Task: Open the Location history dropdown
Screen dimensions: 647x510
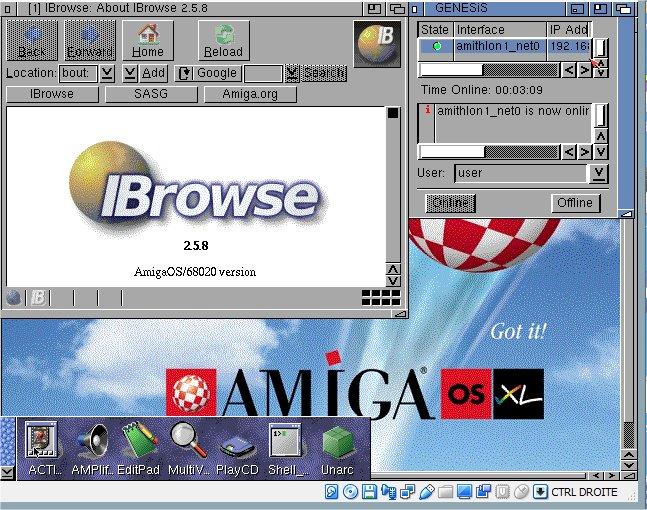Action: (107, 73)
